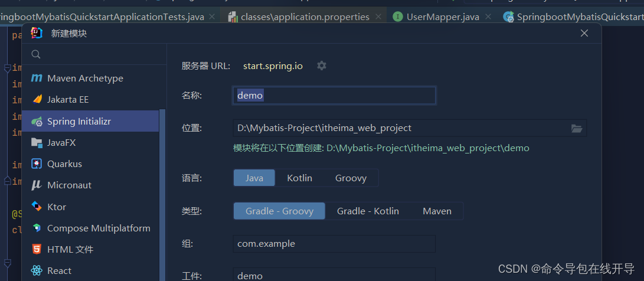The image size is (644, 281).
Task: Close the classes\application.properties tab
Action: 378,17
